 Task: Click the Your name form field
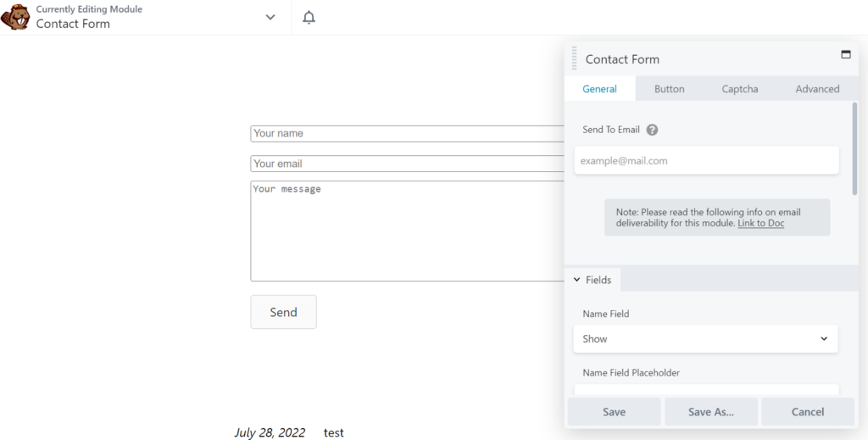click(408, 133)
